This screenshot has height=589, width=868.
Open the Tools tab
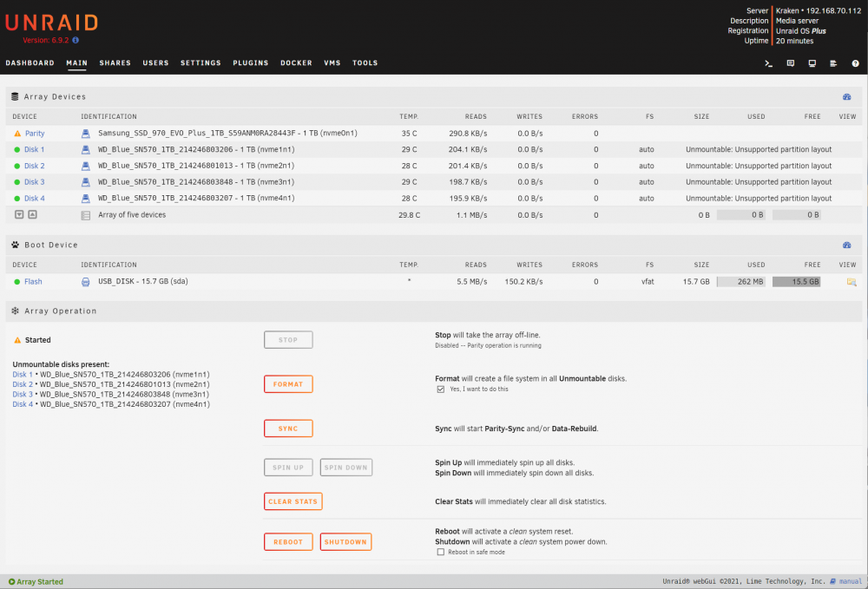click(365, 63)
